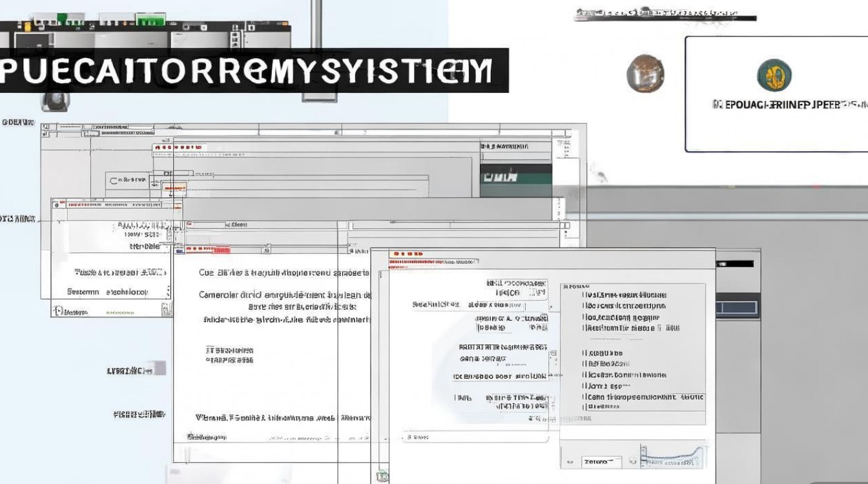
Task: Click the round brown badge icon
Action: click(645, 73)
